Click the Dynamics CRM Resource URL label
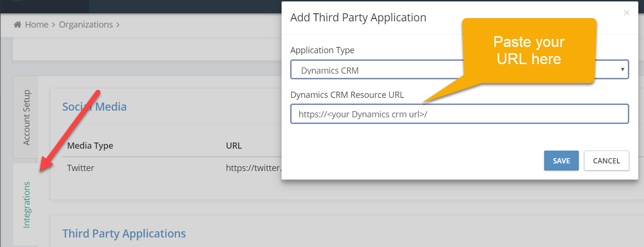This screenshot has height=247, width=644. pos(347,95)
